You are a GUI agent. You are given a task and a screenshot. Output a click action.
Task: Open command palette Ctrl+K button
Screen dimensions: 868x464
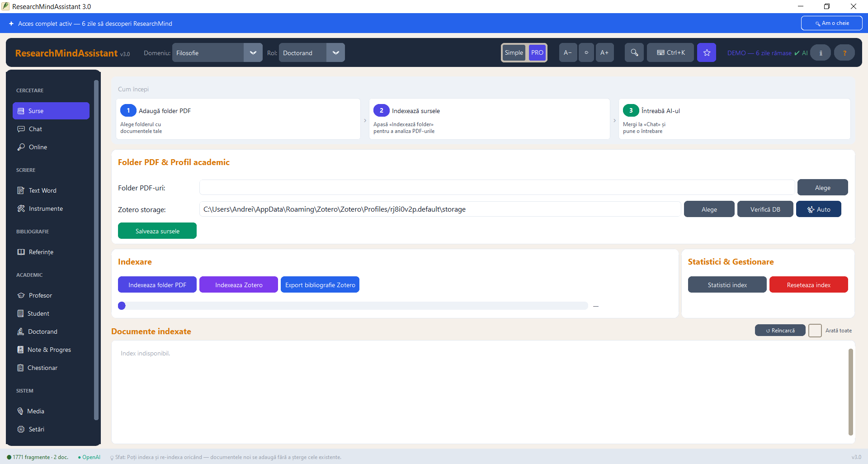tap(670, 52)
